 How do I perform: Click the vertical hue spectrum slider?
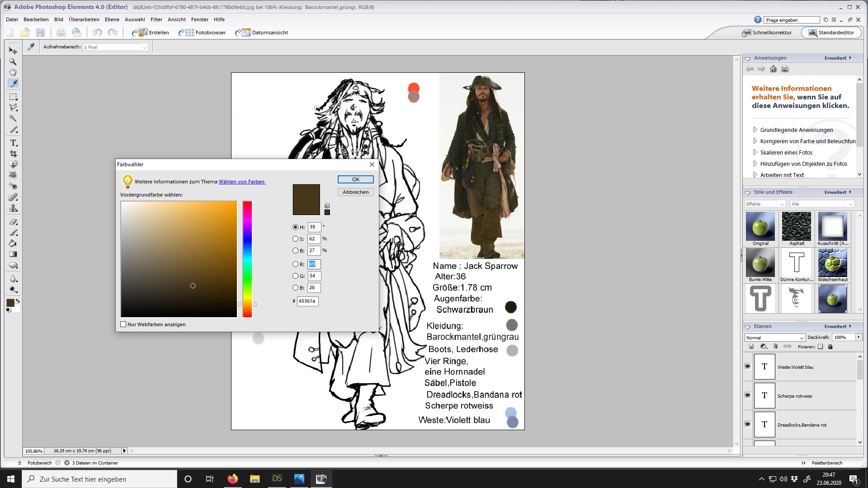tap(247, 259)
